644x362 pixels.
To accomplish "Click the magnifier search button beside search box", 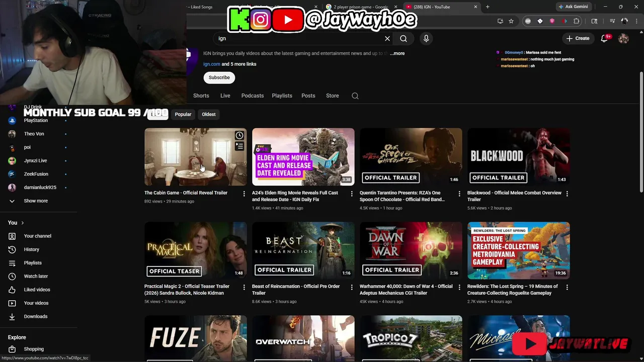I will (404, 38).
